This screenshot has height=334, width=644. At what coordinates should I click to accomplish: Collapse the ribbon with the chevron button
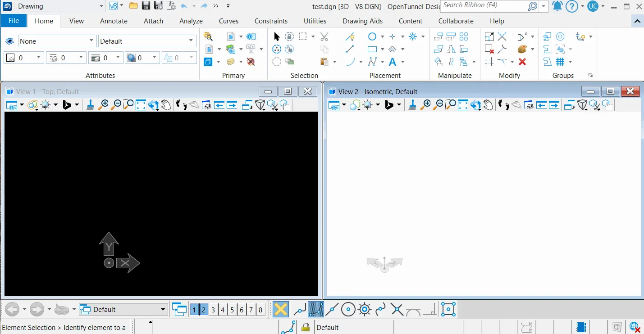pyautogui.click(x=638, y=21)
